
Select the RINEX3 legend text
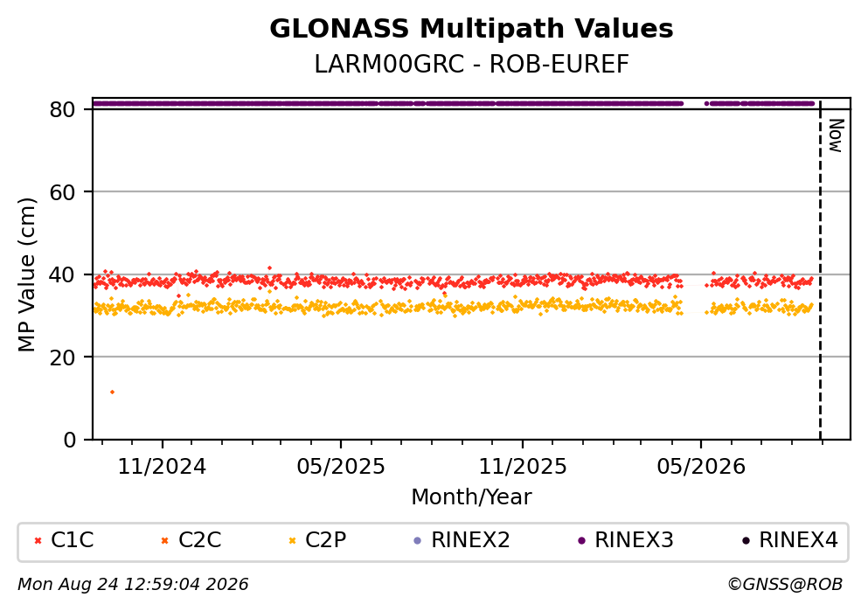click(x=634, y=540)
